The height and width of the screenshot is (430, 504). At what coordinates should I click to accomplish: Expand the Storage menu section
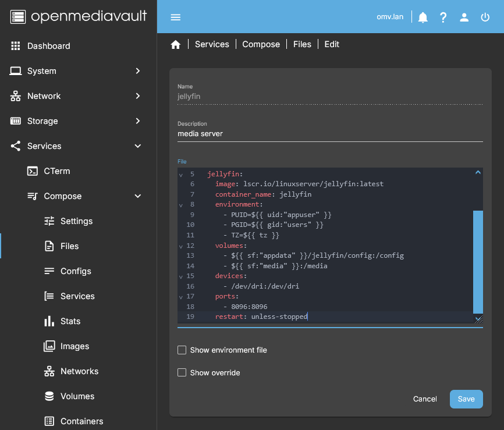coord(137,121)
